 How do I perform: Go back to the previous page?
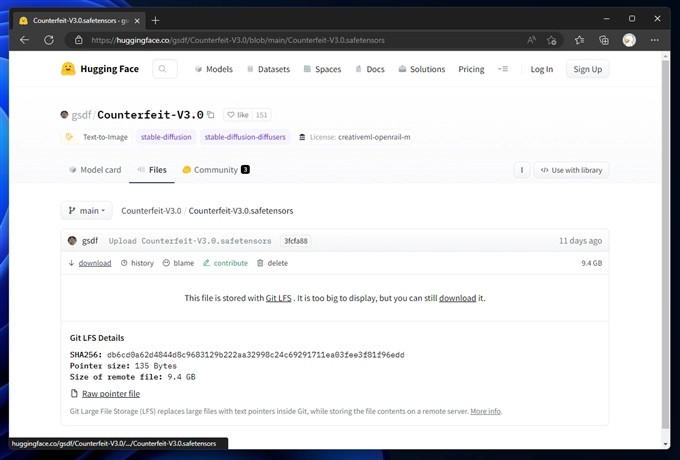click(24, 40)
